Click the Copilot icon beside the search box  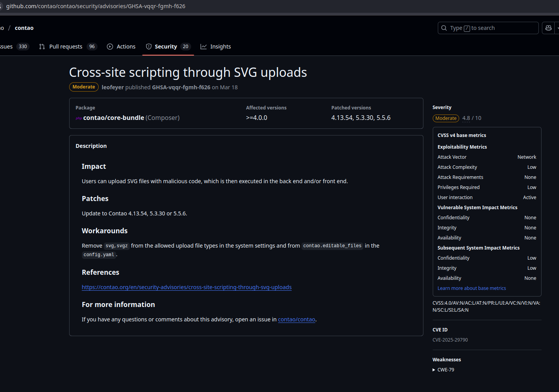548,28
